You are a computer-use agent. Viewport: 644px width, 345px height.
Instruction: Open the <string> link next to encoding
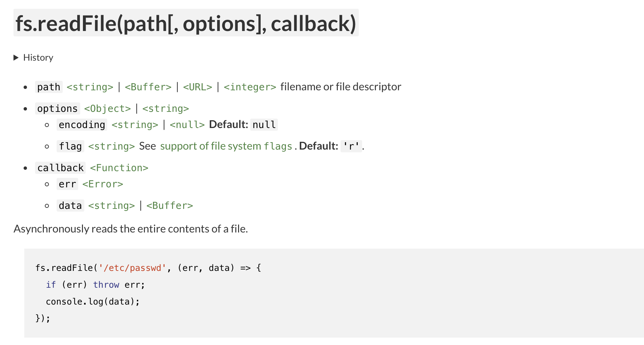[135, 125]
